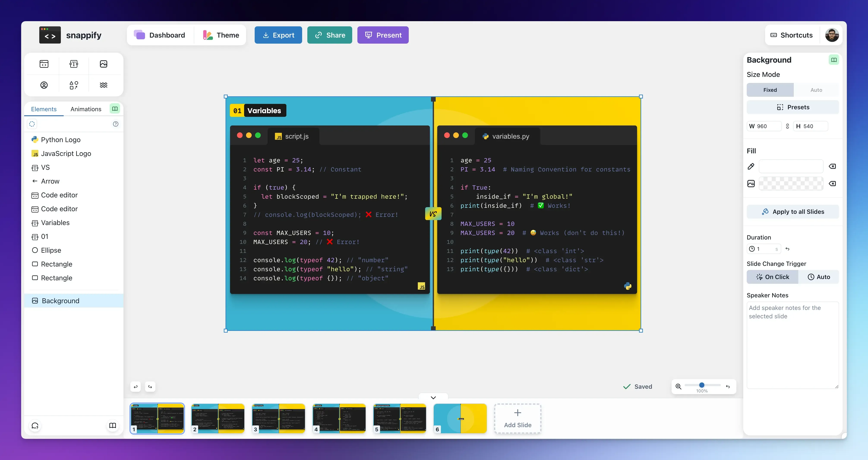Add an image element from the elements panel
The height and width of the screenshot is (460, 868).
pos(103,63)
